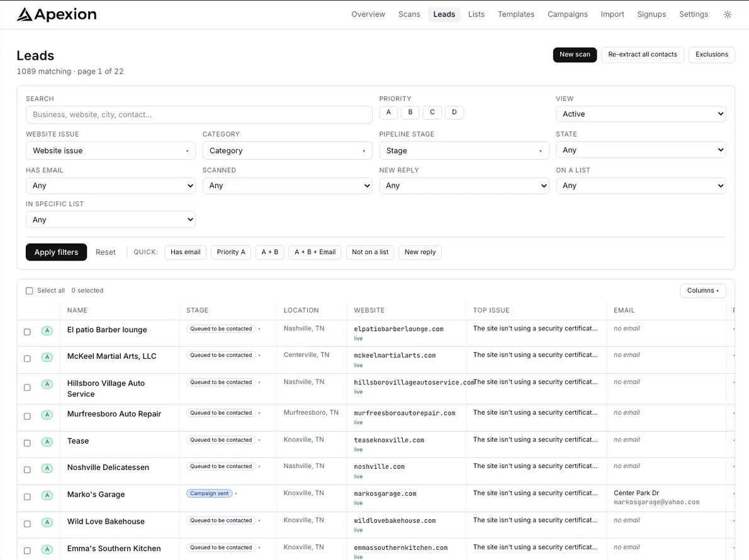The width and height of the screenshot is (749, 560).
Task: Open the Columns dropdown button
Action: coord(702,291)
